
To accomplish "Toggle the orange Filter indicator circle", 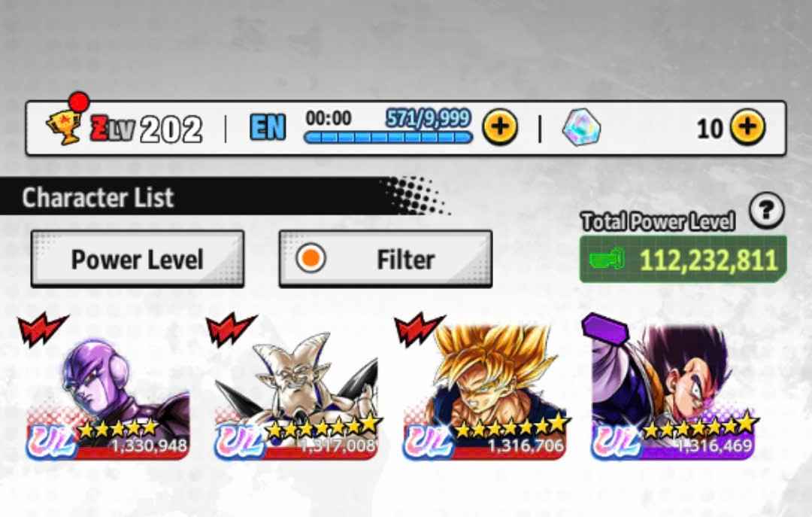I will [311, 258].
